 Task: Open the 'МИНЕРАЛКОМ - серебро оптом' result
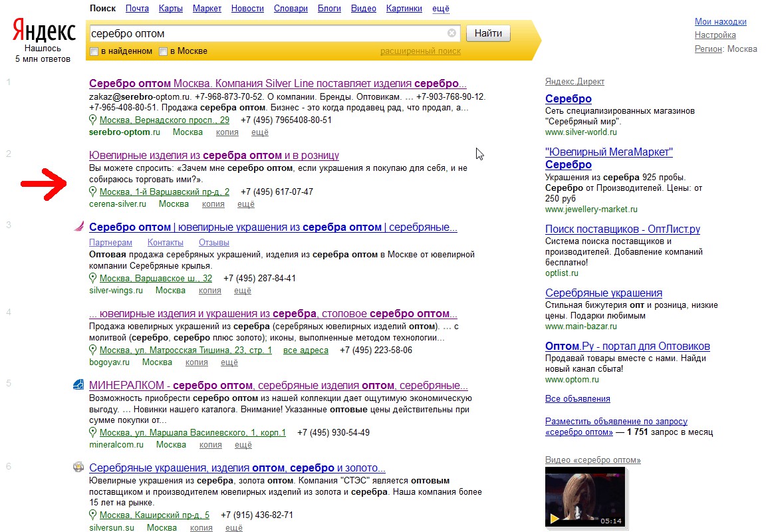(x=279, y=386)
